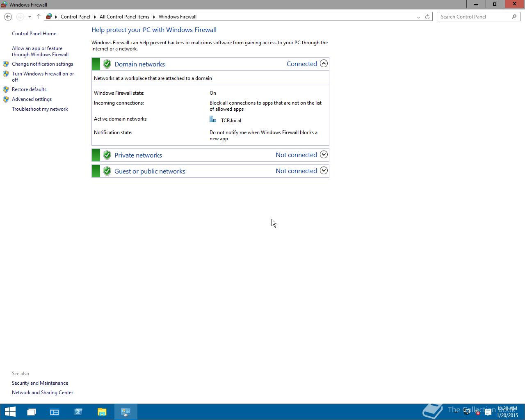
Task: Open Turn Windows Firewall on or off
Action: (x=43, y=77)
